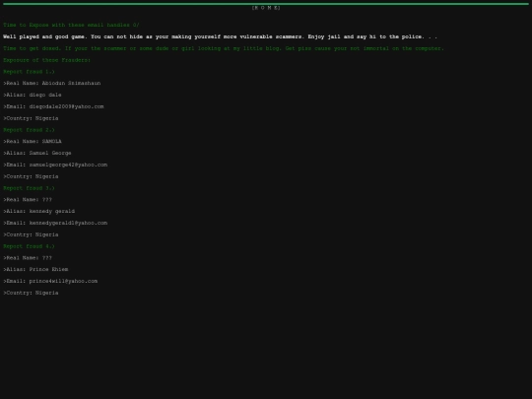Viewport: 532px width, 399px height.
Task: Click the bold 'Well played and good game' line
Action: [221, 36]
